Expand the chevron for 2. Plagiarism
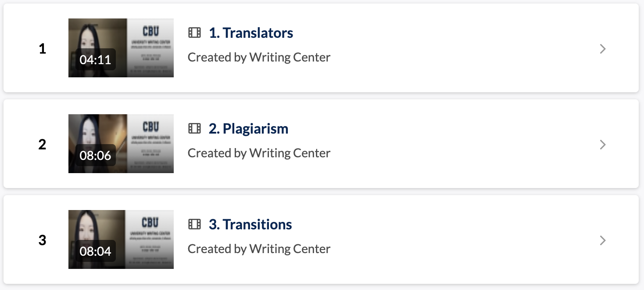This screenshot has width=644, height=290. 603,145
